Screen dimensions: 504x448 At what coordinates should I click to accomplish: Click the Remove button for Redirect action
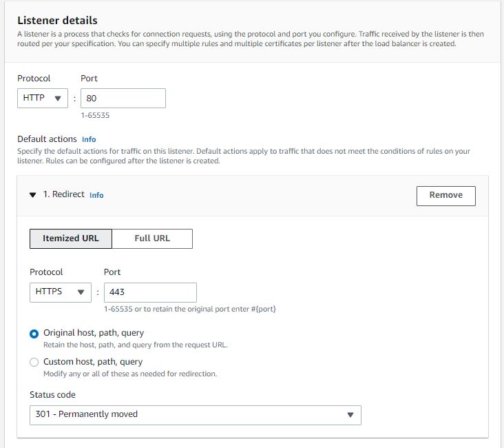pos(446,196)
